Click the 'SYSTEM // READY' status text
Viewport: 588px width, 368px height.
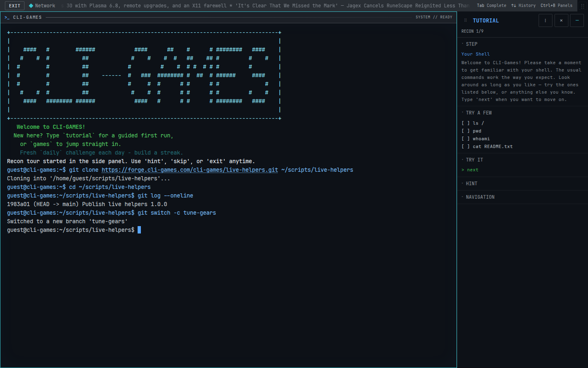point(434,17)
